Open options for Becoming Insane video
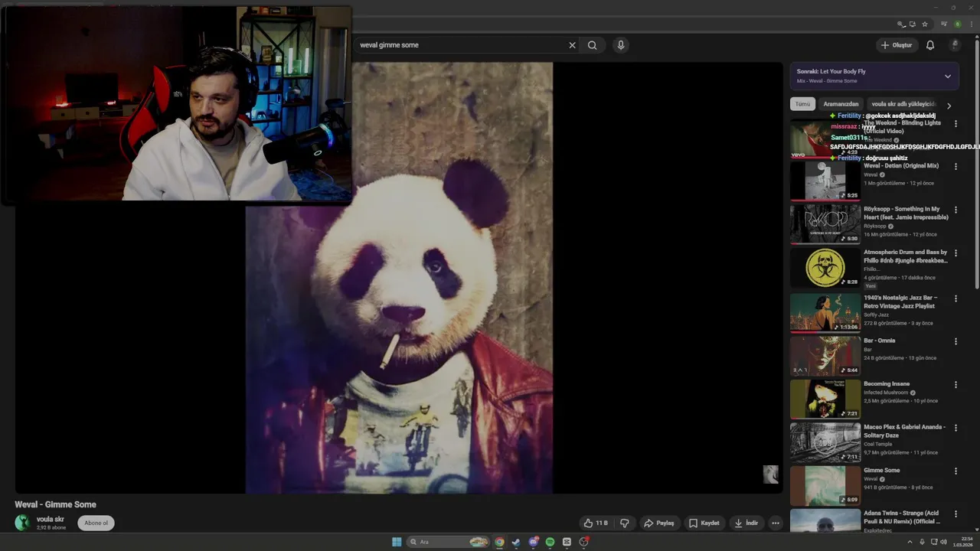980x551 pixels. click(955, 384)
